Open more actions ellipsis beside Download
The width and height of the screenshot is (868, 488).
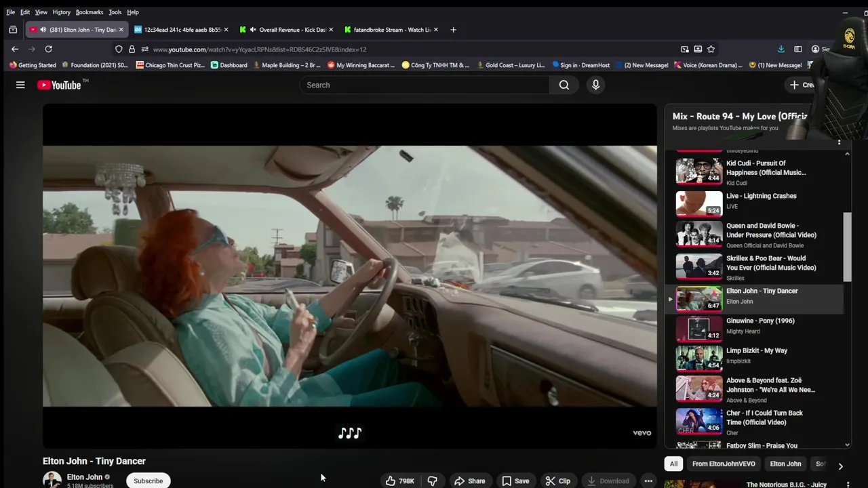click(x=648, y=481)
